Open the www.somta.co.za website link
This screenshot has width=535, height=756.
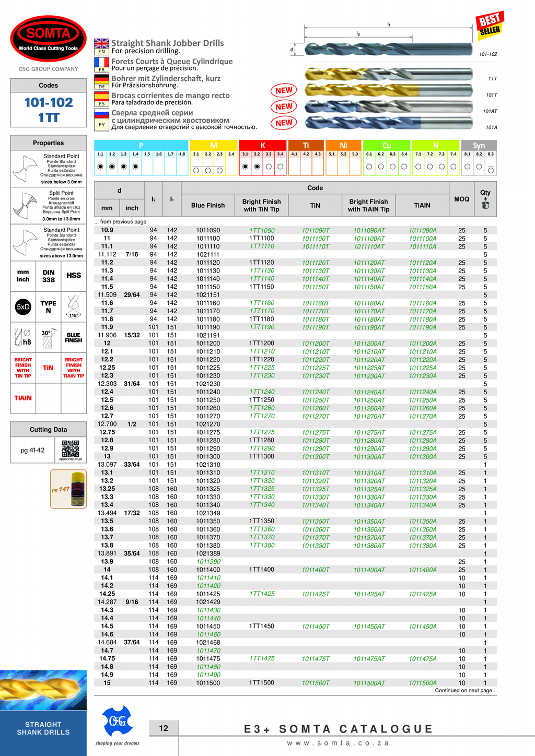tap(338, 743)
